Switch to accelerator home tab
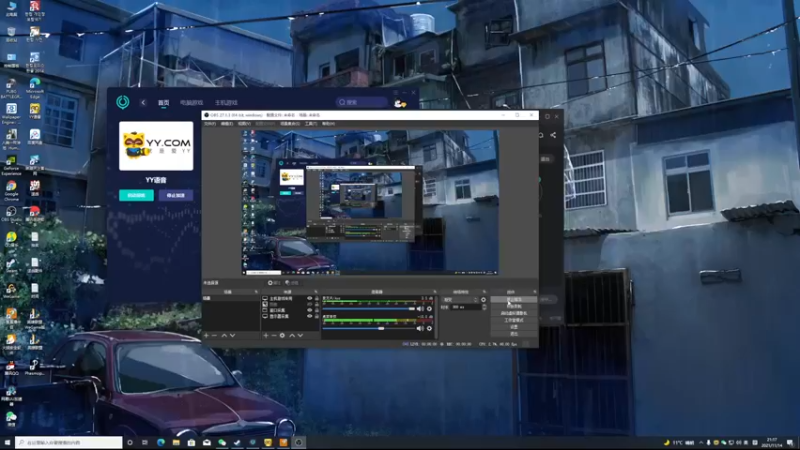This screenshot has width=800, height=450. coord(163,103)
